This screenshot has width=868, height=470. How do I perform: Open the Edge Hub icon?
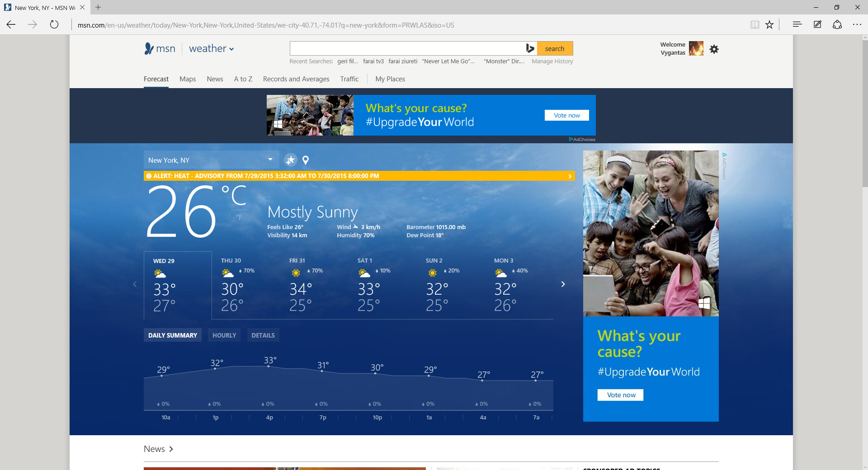[797, 25]
